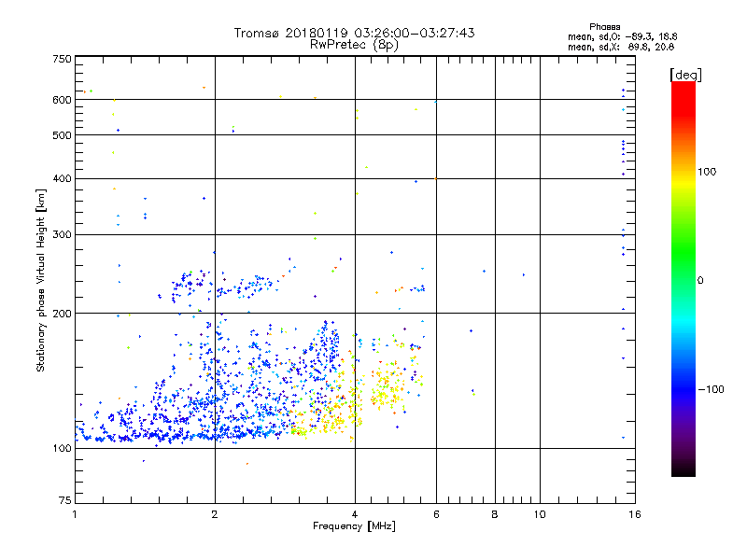Click the 'Phases' header text
The width and height of the screenshot is (747, 560).
[x=604, y=27]
